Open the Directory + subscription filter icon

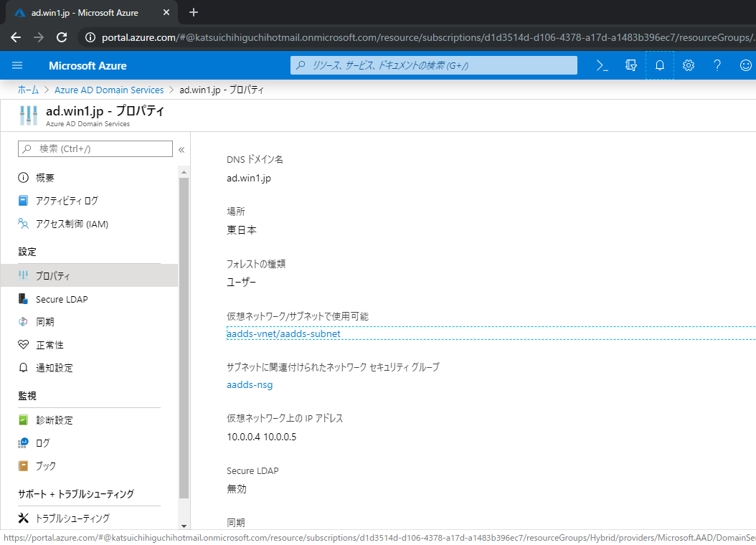point(630,65)
